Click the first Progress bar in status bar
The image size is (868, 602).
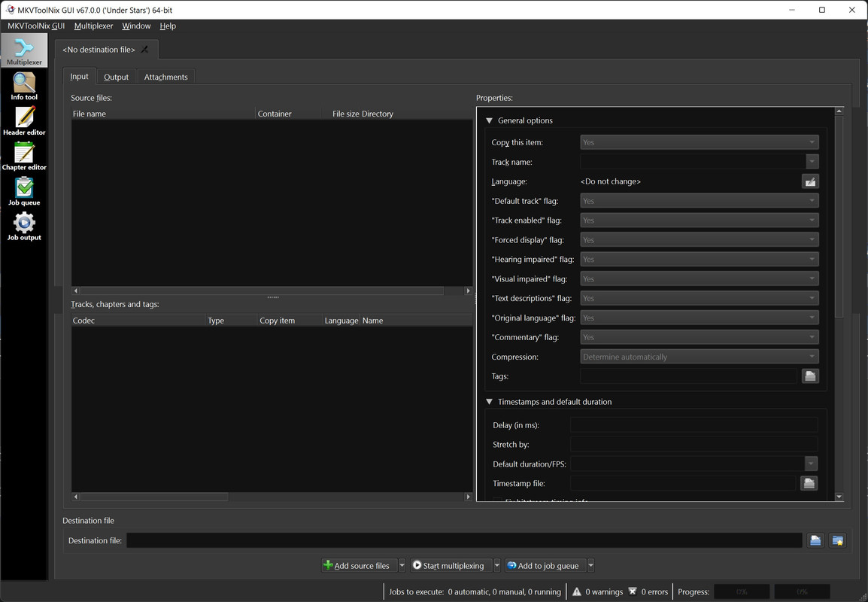(742, 591)
